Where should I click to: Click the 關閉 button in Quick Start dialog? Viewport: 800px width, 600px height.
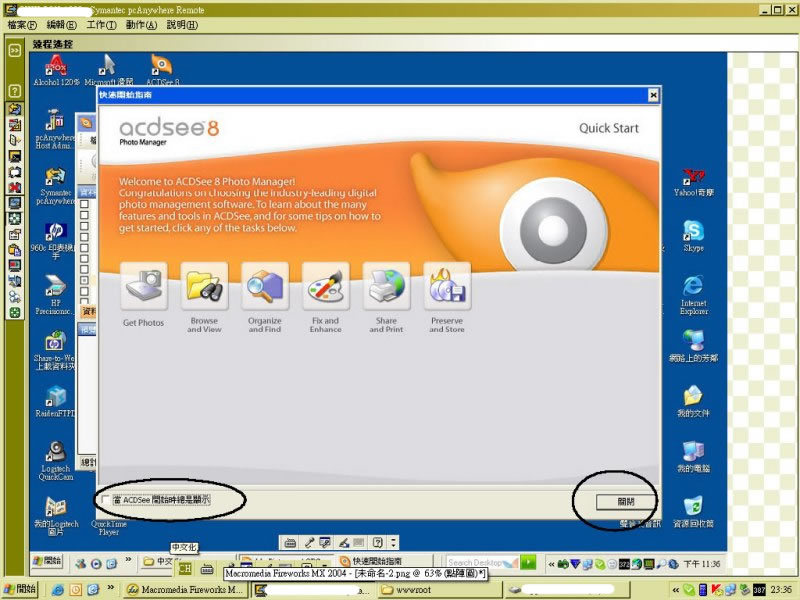626,502
